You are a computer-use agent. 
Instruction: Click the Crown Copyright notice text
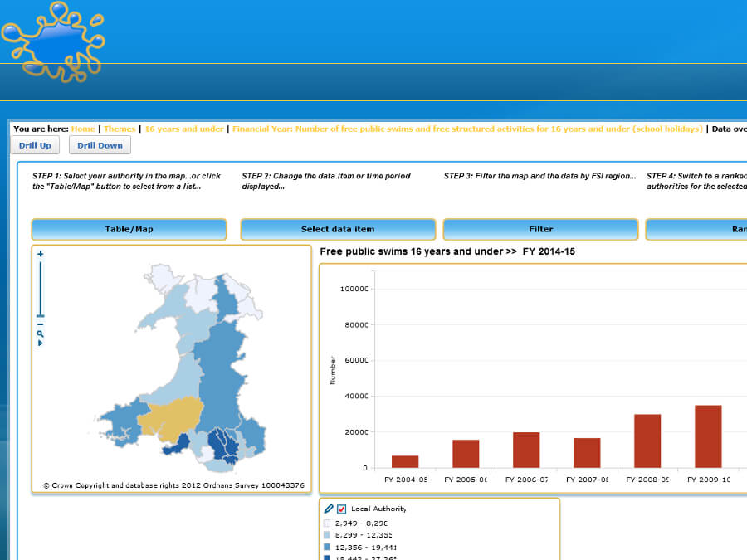click(173, 485)
